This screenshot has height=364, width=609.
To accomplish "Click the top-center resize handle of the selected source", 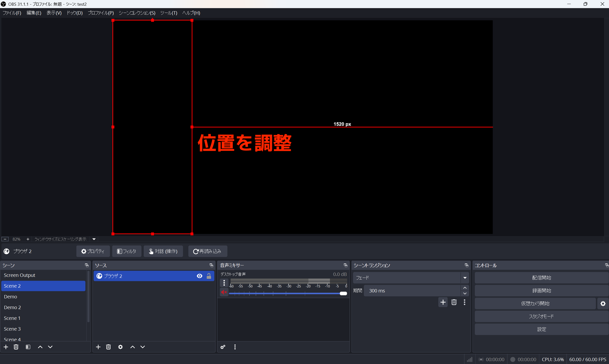I will (x=152, y=20).
